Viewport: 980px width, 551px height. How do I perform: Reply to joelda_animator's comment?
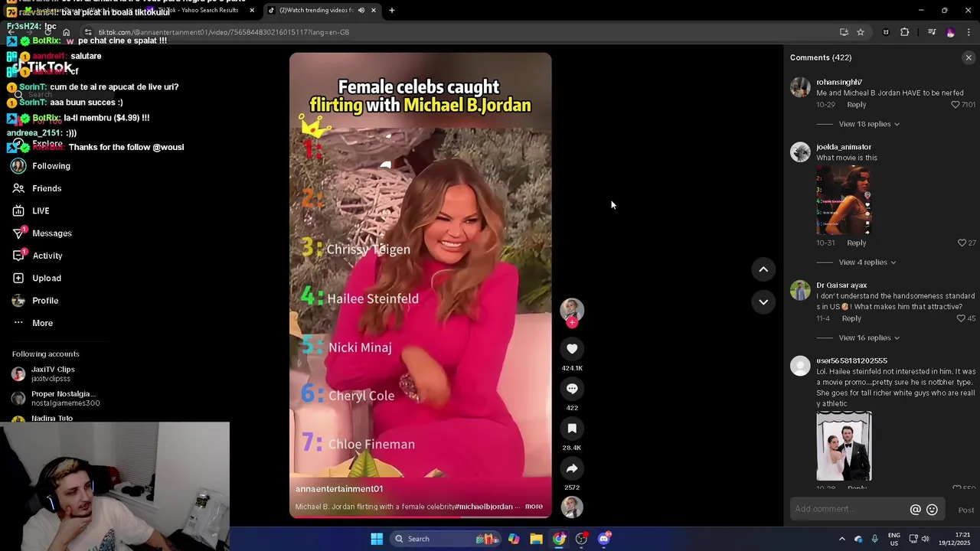coord(856,243)
